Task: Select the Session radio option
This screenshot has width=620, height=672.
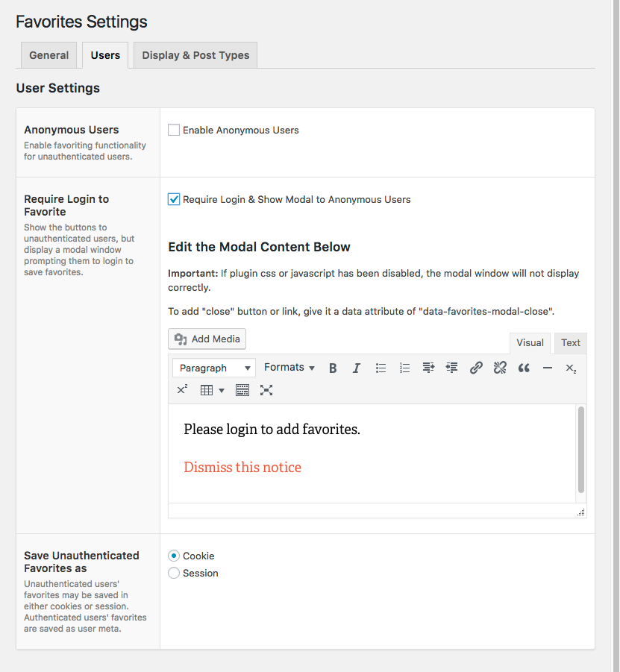Action: tap(174, 573)
